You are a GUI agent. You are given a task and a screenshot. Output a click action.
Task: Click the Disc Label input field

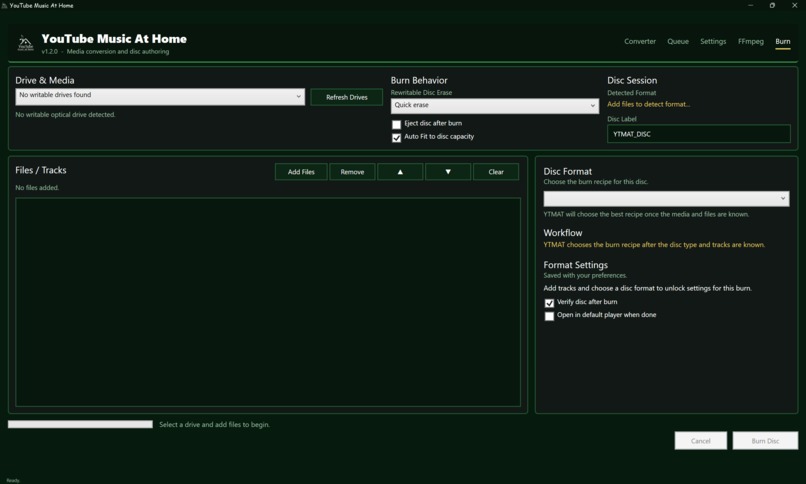[699, 134]
